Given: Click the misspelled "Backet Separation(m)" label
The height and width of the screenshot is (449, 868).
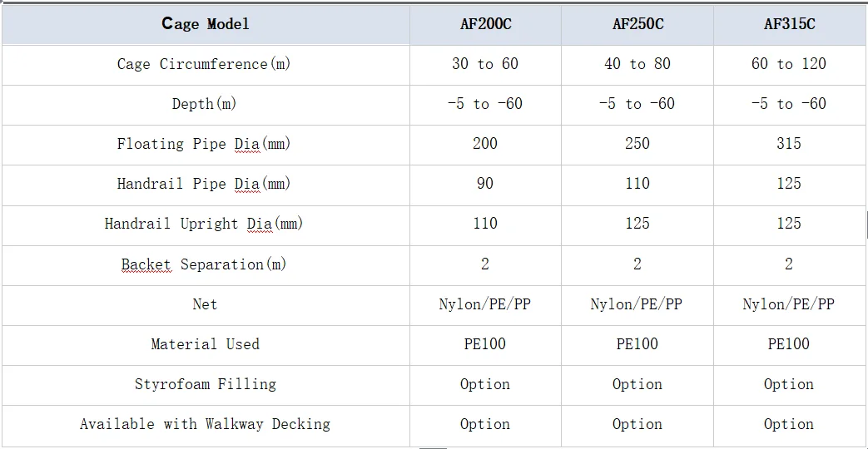Looking at the screenshot, I should [x=204, y=264].
